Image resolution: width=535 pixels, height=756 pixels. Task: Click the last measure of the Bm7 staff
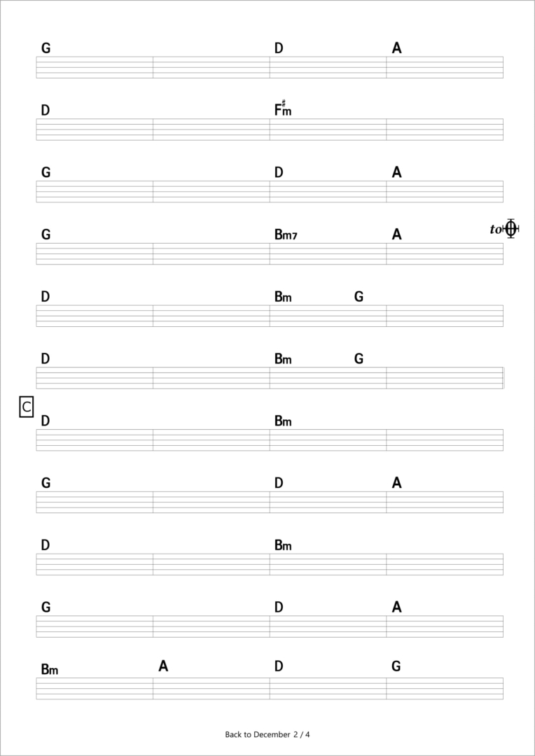click(x=445, y=253)
